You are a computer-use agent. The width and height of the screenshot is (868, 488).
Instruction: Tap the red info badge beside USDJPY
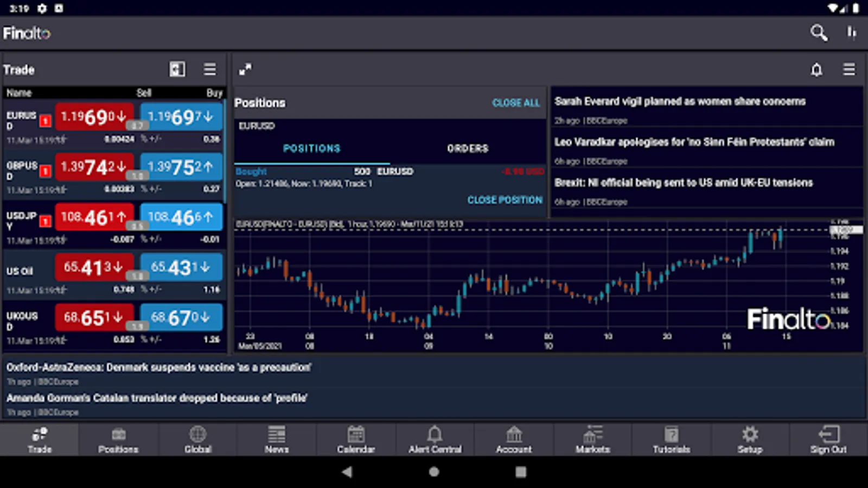pyautogui.click(x=46, y=221)
